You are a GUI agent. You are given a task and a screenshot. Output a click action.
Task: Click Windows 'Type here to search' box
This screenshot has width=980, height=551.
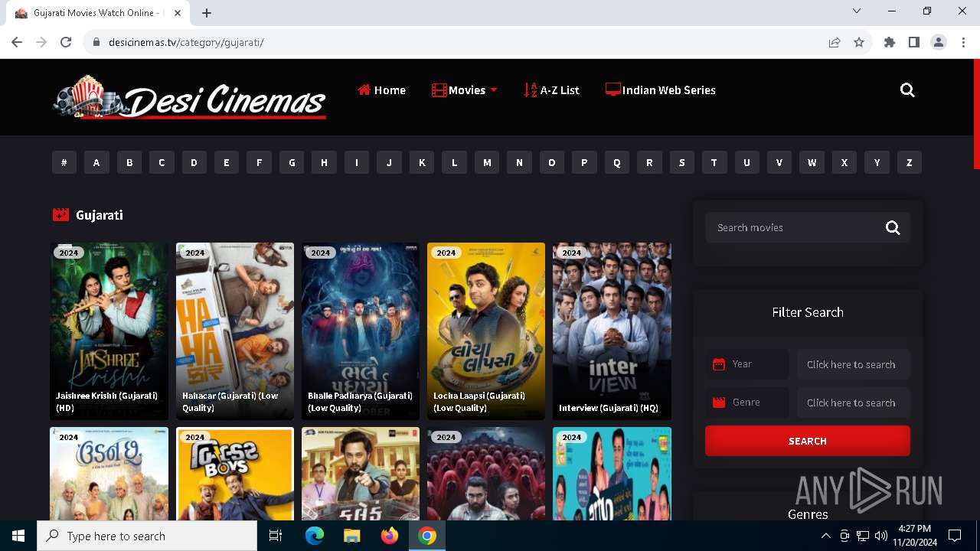pyautogui.click(x=147, y=536)
